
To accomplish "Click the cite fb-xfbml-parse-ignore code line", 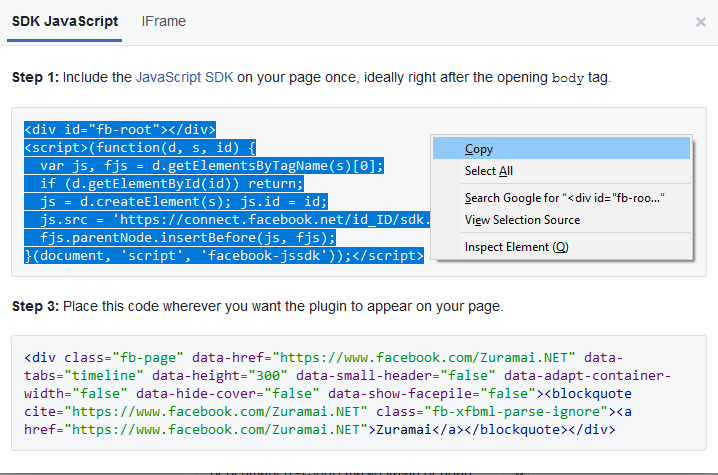I will pyautogui.click(x=328, y=411).
